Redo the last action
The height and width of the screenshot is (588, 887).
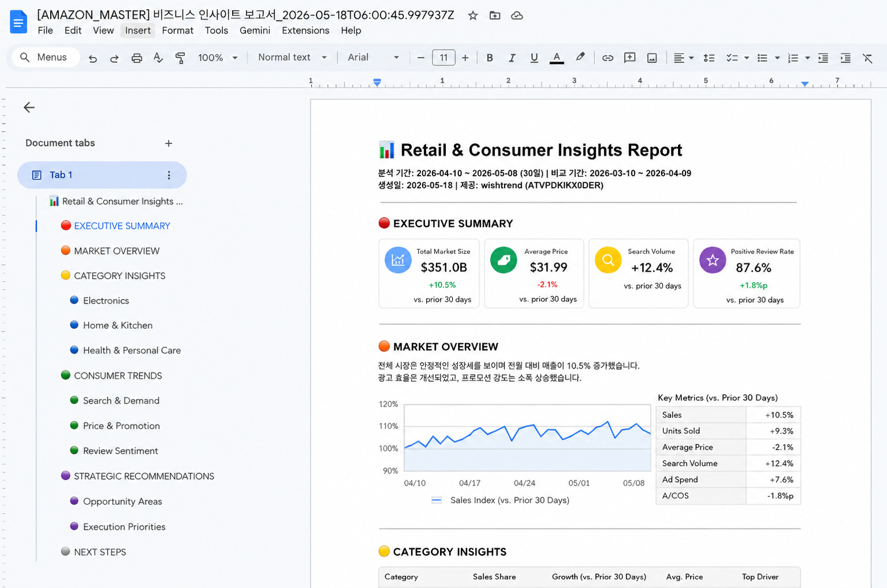[114, 58]
